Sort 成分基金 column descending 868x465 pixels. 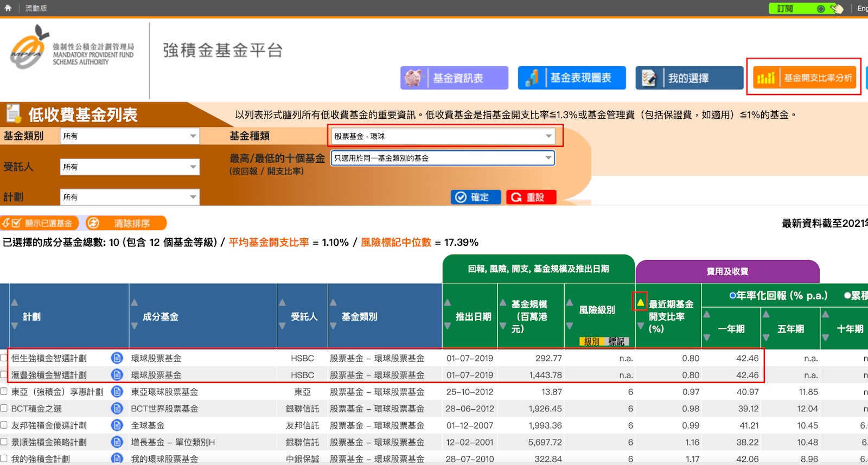pyautogui.click(x=135, y=326)
